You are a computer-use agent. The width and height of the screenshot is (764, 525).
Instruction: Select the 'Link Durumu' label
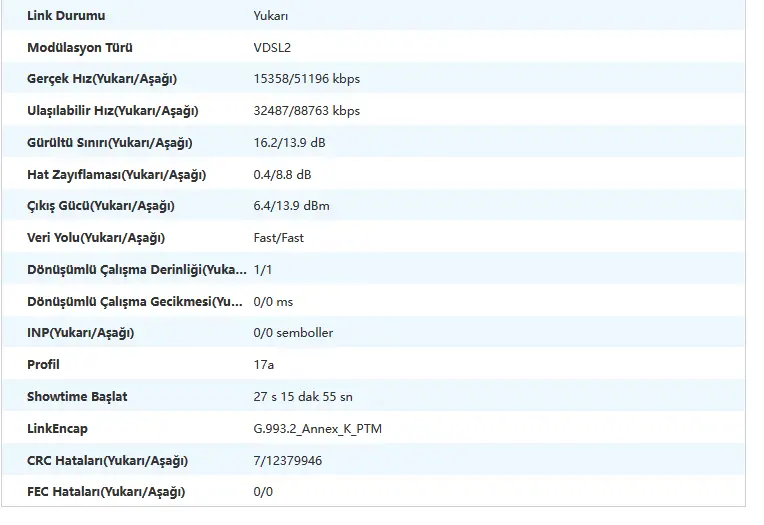[x=66, y=16]
